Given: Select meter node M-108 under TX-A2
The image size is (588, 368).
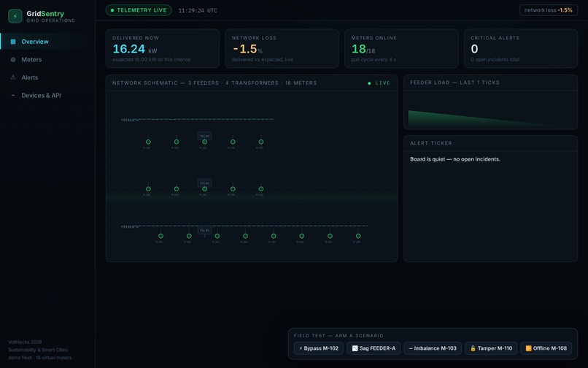Looking at the screenshot, I should [x=204, y=189].
